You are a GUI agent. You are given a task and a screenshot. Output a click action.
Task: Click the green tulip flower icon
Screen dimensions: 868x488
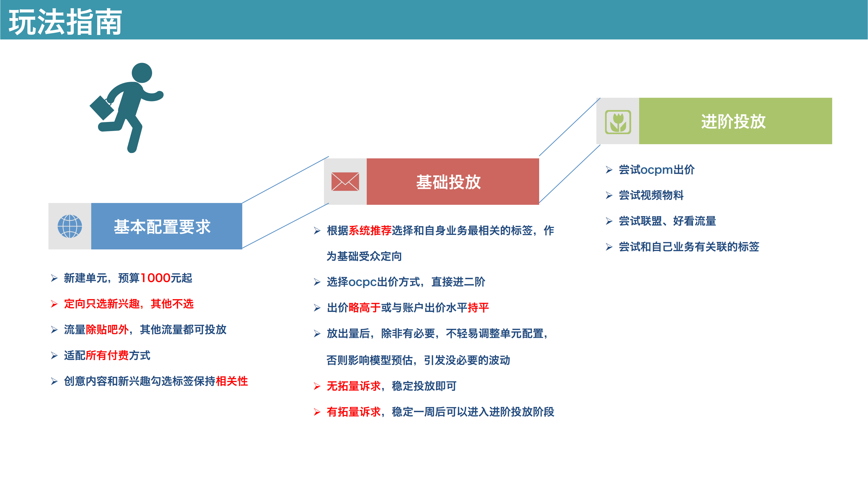pyautogui.click(x=618, y=122)
